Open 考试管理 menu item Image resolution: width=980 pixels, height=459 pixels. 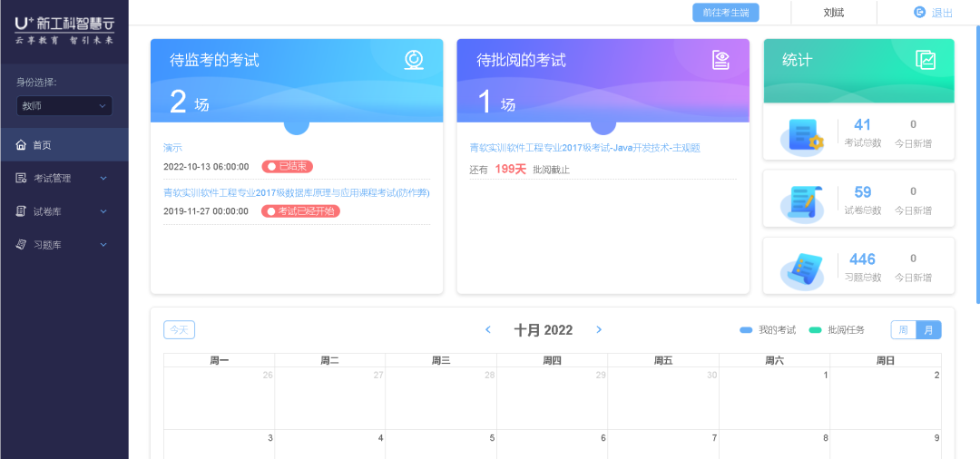pyautogui.click(x=64, y=178)
